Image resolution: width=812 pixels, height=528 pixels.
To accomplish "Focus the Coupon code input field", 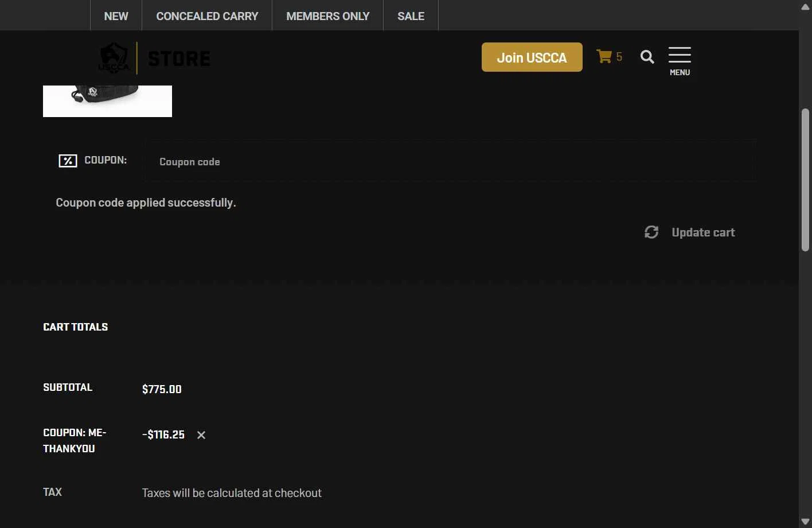I will pyautogui.click(x=450, y=162).
